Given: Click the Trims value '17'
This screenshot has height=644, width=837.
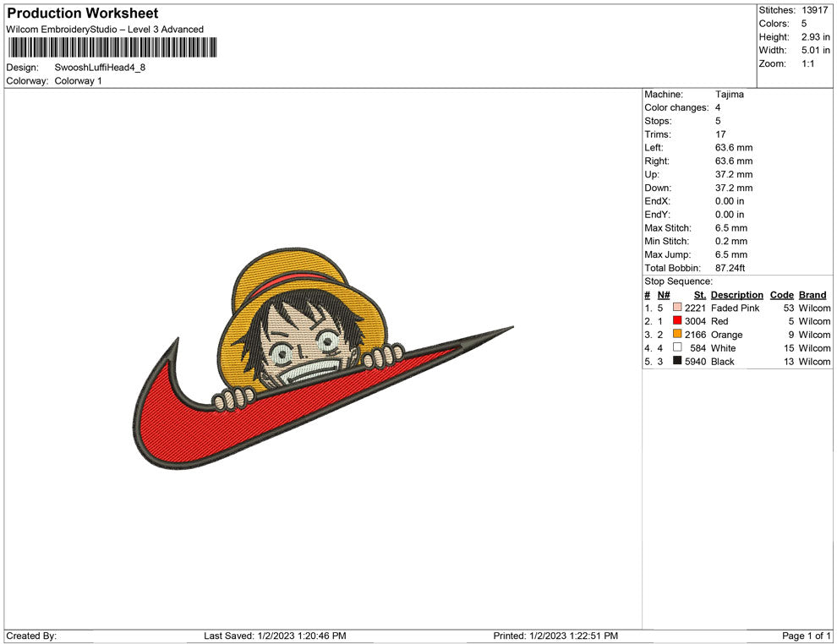Looking at the screenshot, I should tap(720, 134).
